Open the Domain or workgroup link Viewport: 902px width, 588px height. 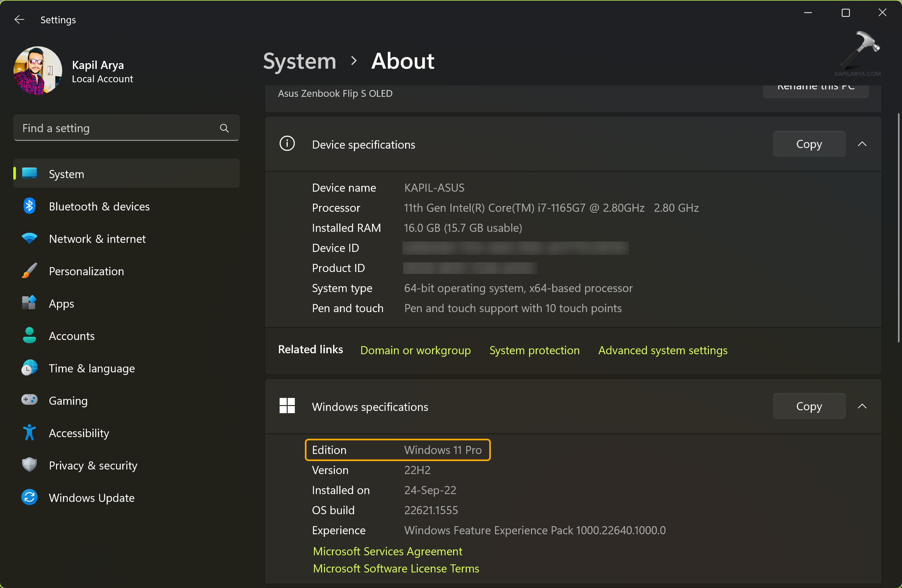click(415, 350)
